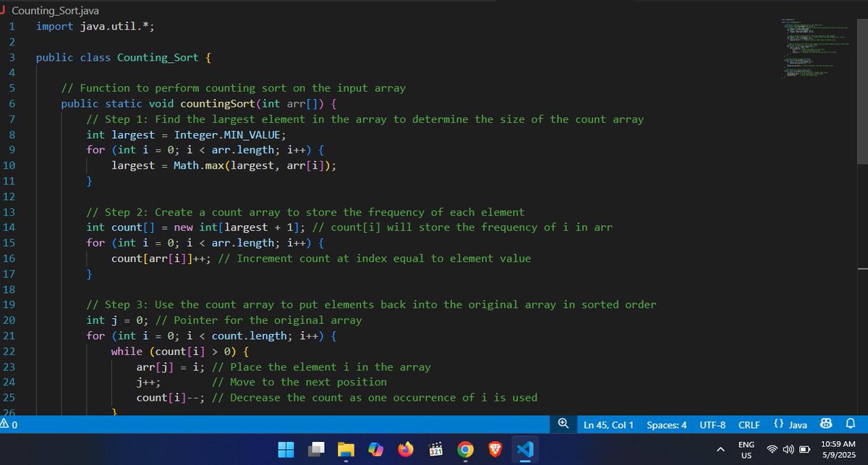Click 'Counting_Sort' class name on line 3
The width and height of the screenshot is (868, 465).
point(158,57)
